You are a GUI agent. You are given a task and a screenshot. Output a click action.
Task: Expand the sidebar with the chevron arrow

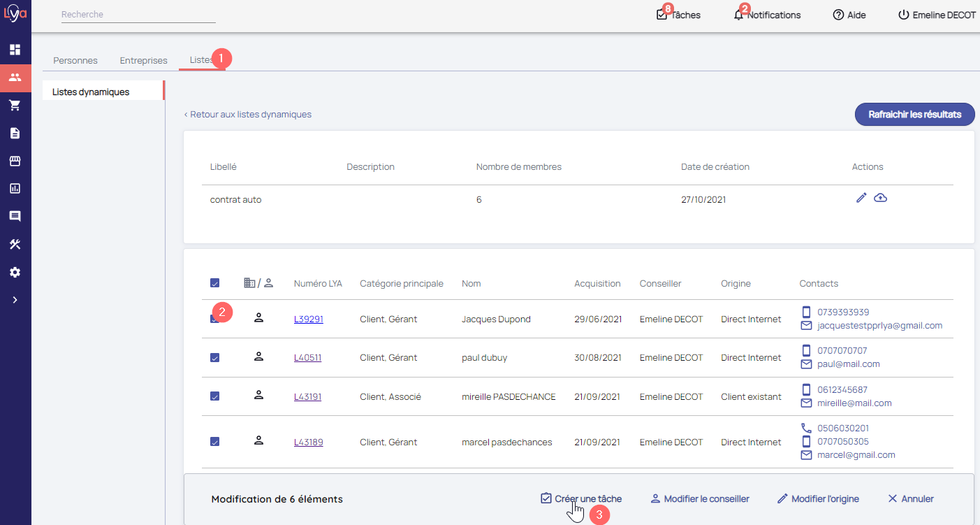click(x=15, y=300)
